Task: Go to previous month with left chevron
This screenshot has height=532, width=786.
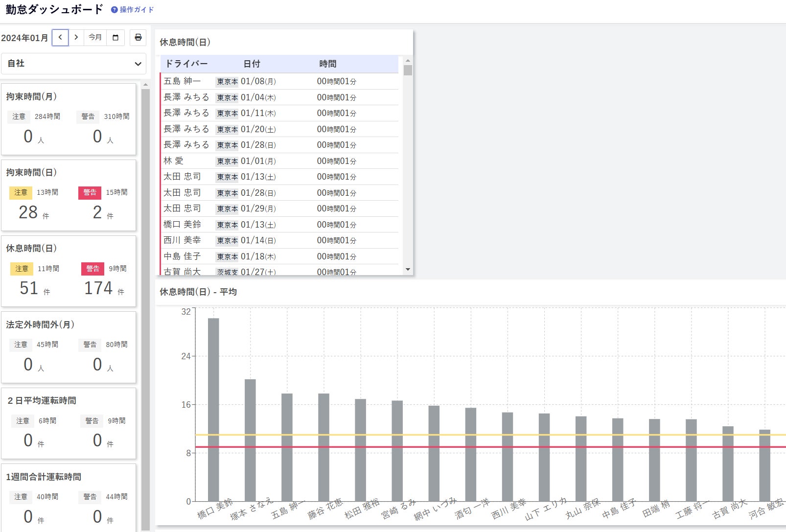Action: [60, 37]
